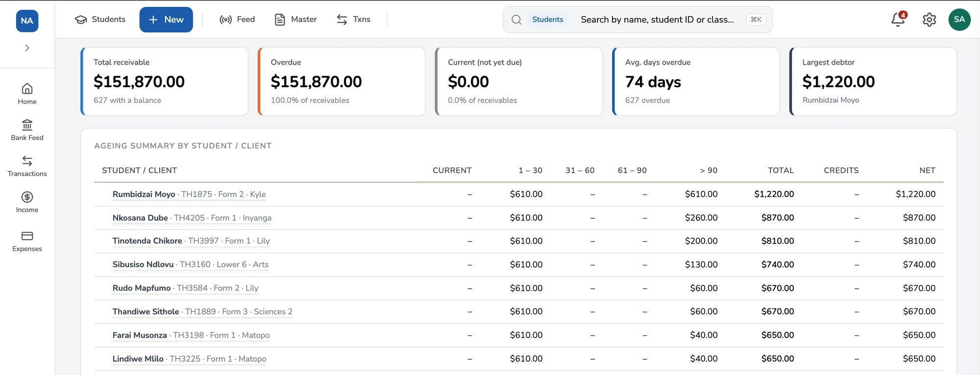Click the TOTAL column header
The width and height of the screenshot is (980, 375).
tap(781, 170)
